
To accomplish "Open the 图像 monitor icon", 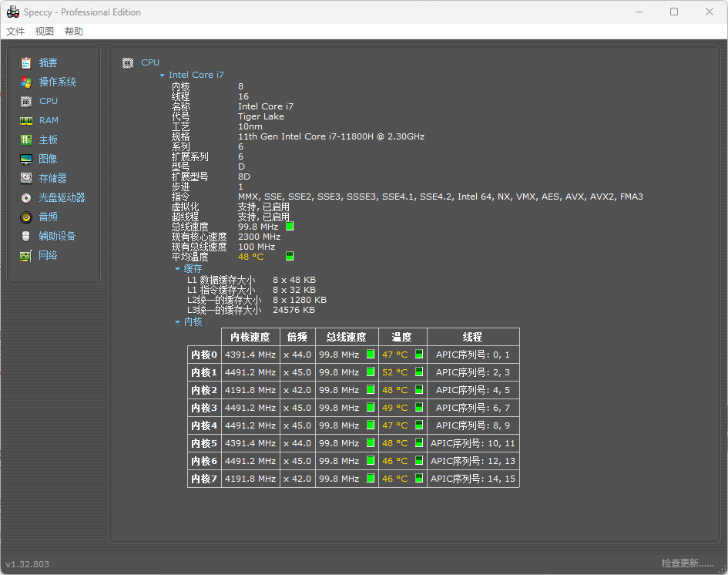I will pyautogui.click(x=26, y=160).
